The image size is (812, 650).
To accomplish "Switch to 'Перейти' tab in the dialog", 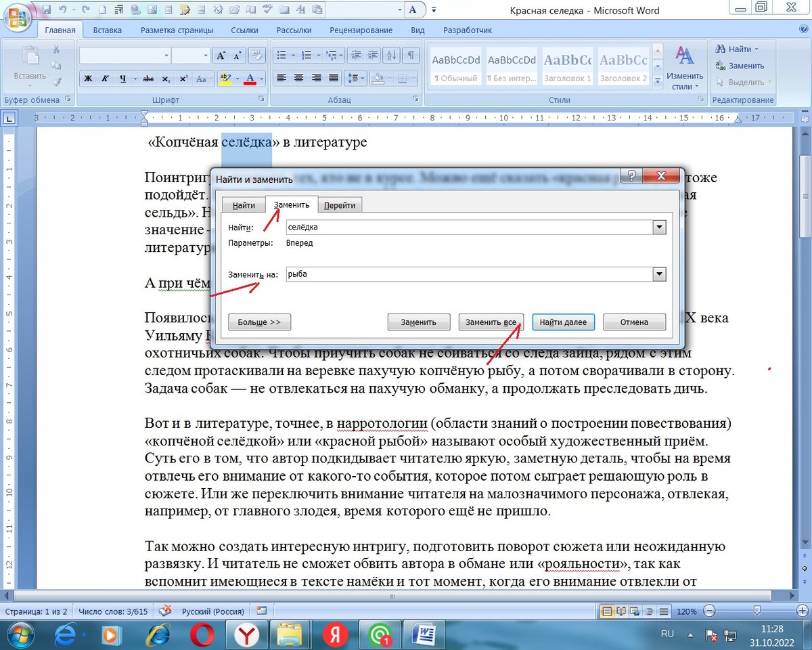I will coord(340,205).
